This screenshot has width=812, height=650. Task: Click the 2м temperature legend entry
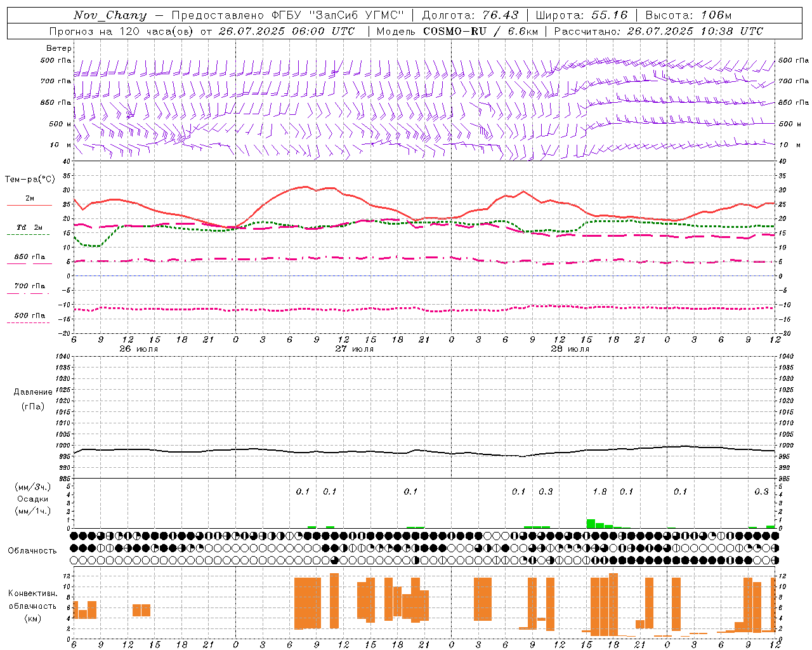pos(30,199)
